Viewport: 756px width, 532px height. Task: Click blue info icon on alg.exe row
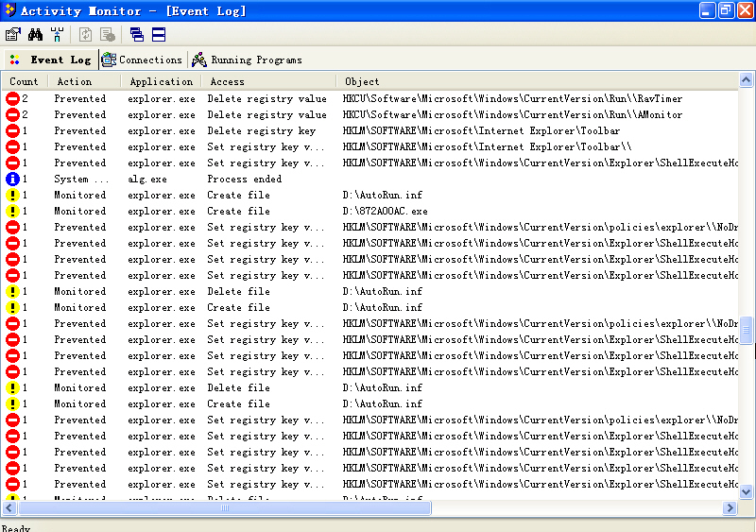click(12, 179)
